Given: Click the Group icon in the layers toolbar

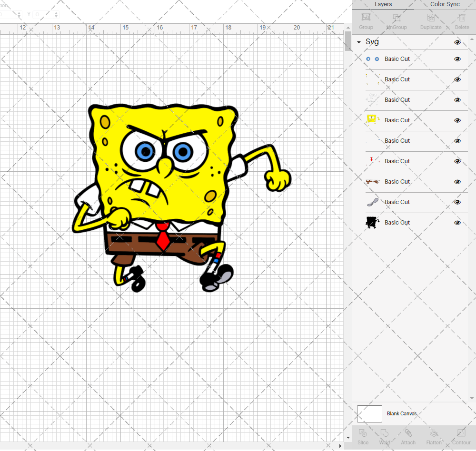Looking at the screenshot, I should 366,17.
